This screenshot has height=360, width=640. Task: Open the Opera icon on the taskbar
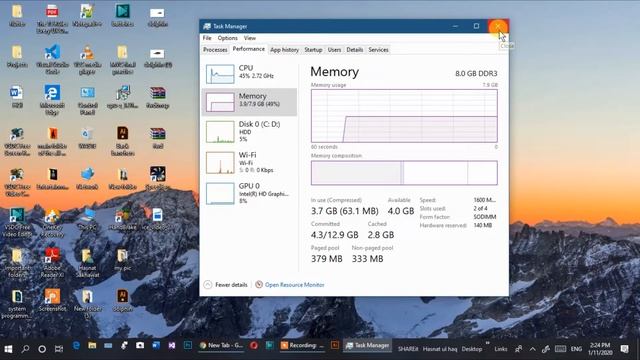tap(254, 346)
